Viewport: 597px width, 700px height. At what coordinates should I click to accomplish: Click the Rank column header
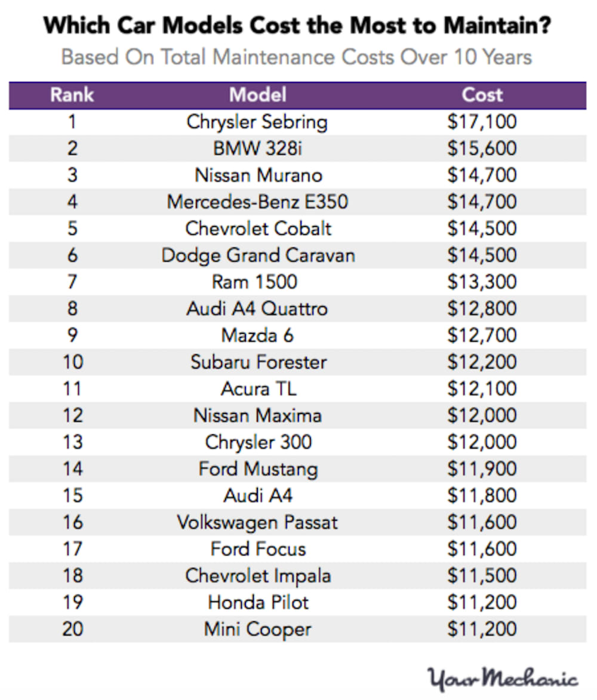coord(72,95)
